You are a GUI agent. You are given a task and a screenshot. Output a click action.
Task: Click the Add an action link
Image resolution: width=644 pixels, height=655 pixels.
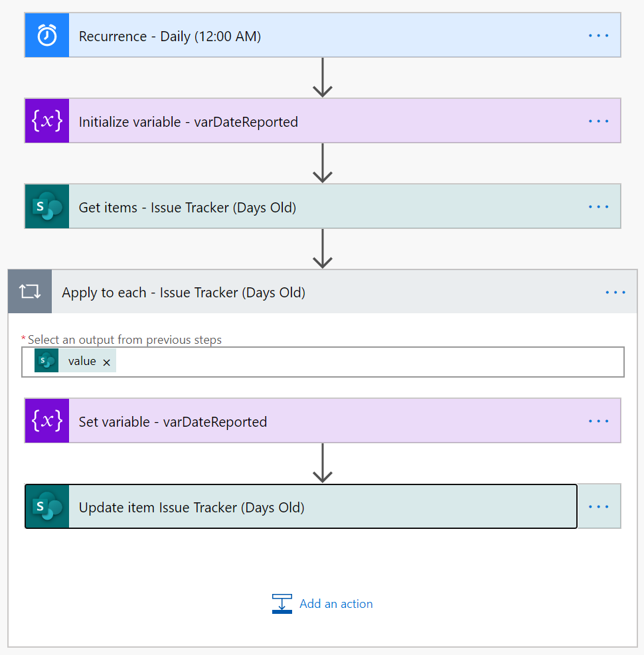(335, 604)
